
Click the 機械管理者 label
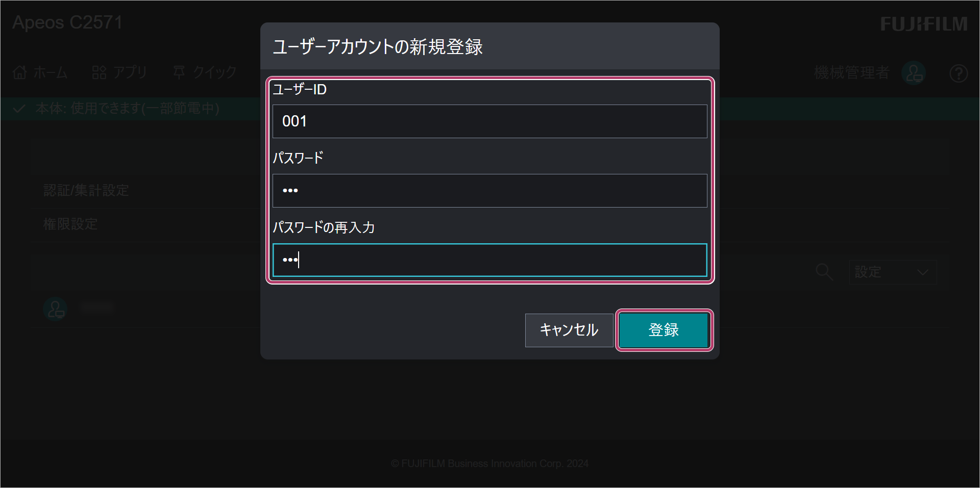click(851, 73)
